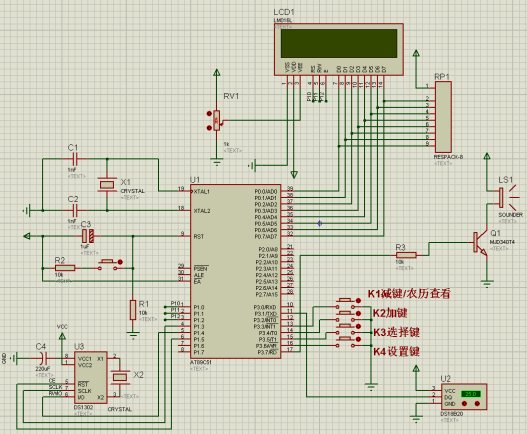Click RV1 upper red adjustment dot
Viewport: 527px width, 434px height.
click(209, 114)
